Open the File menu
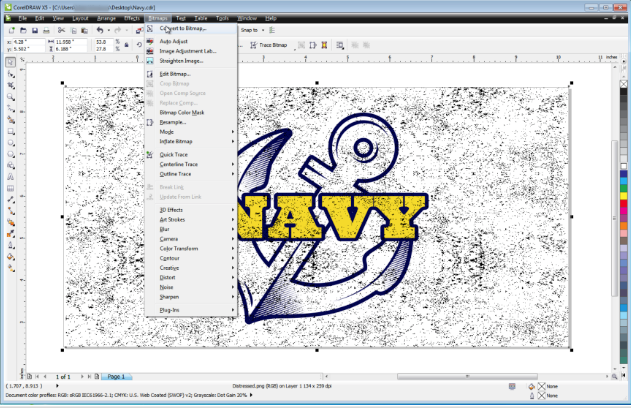 tap(23, 18)
